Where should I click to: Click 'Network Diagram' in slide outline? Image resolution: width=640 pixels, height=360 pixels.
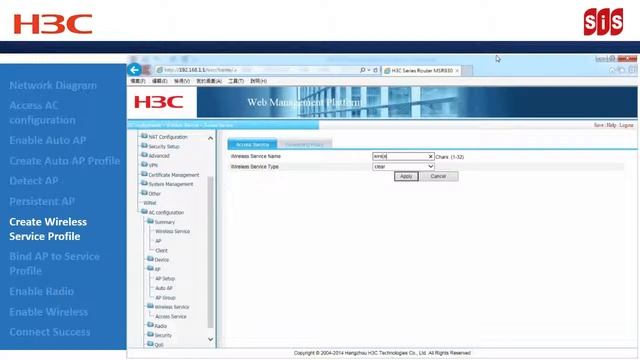point(53,85)
